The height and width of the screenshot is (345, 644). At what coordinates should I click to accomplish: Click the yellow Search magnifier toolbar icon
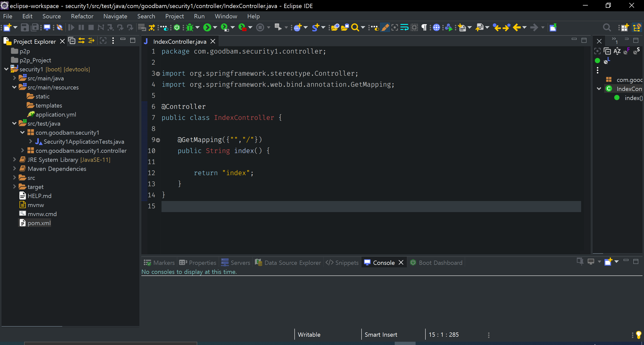(x=355, y=27)
